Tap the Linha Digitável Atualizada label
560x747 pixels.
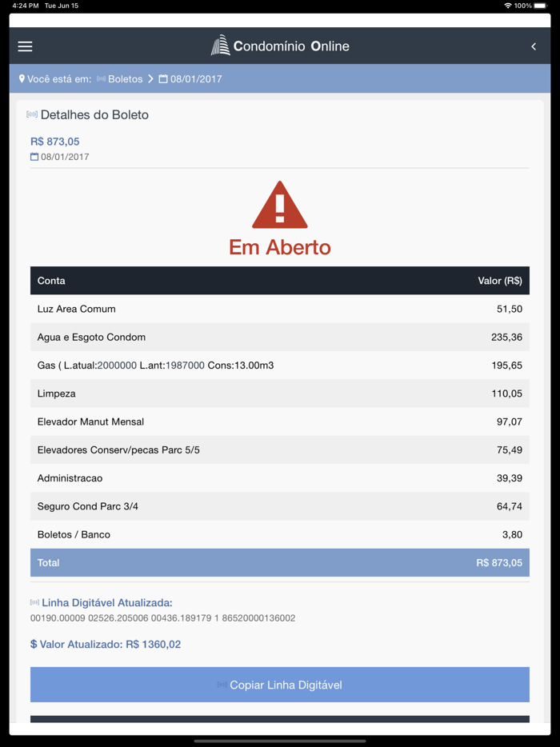(x=107, y=603)
